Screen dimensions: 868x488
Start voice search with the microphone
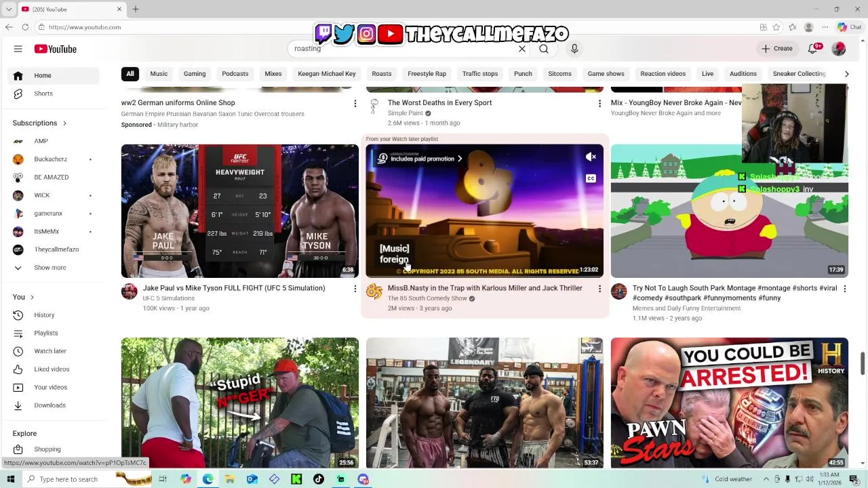574,49
